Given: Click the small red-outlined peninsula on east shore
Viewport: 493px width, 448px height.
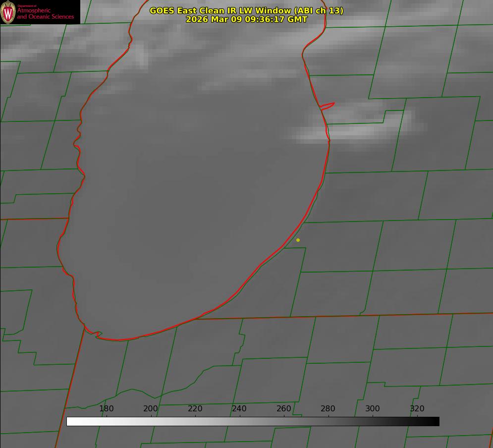Looking at the screenshot, I should [x=328, y=106].
